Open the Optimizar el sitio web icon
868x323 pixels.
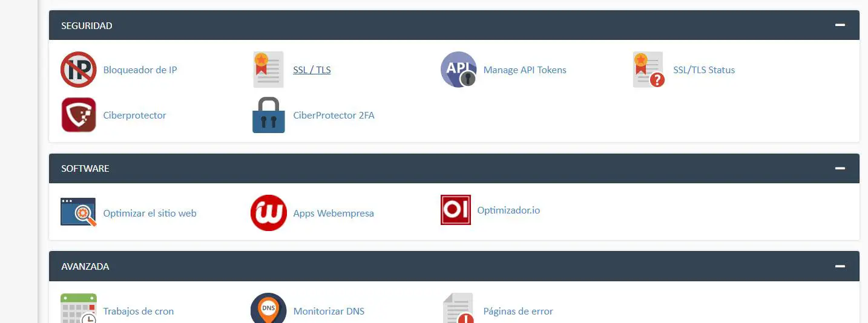pos(79,213)
